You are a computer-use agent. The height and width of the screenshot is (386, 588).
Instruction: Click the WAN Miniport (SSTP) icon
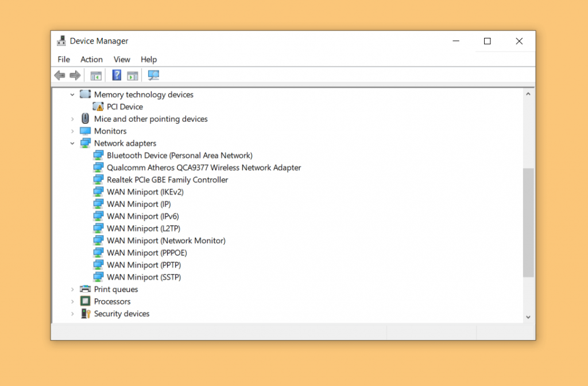pyautogui.click(x=98, y=277)
